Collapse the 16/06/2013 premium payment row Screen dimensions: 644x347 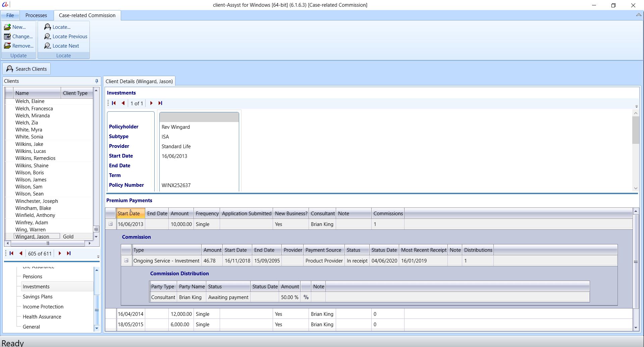pyautogui.click(x=110, y=224)
